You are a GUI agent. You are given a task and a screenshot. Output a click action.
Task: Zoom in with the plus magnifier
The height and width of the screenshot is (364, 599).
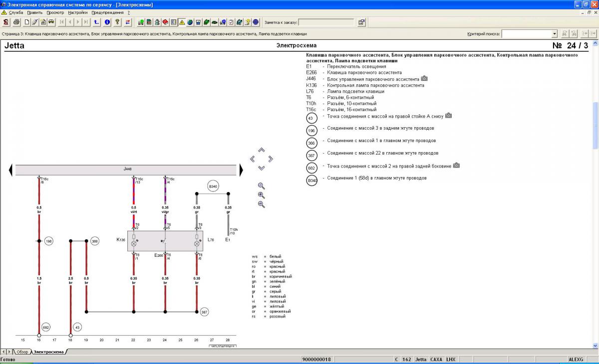(261, 195)
